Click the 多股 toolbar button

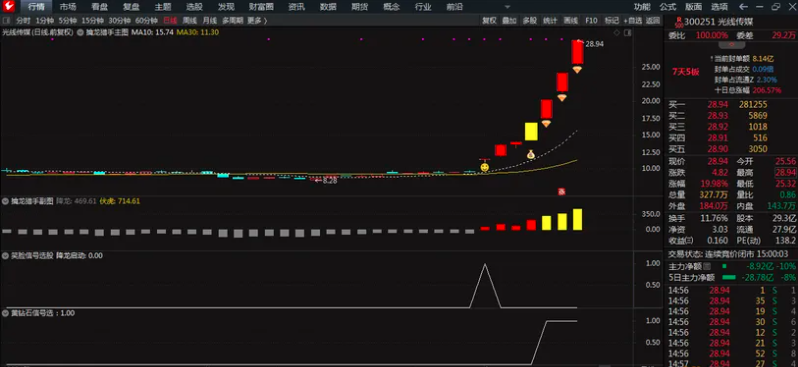click(x=530, y=21)
